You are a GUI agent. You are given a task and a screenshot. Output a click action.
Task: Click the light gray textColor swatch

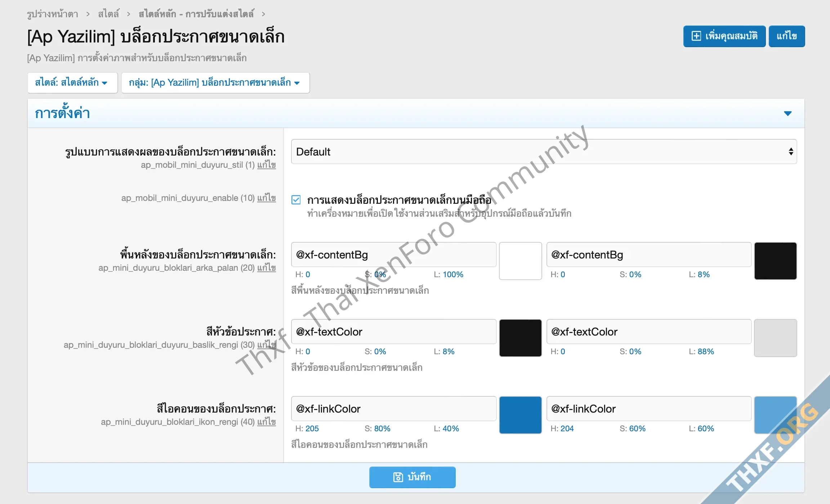775,338
